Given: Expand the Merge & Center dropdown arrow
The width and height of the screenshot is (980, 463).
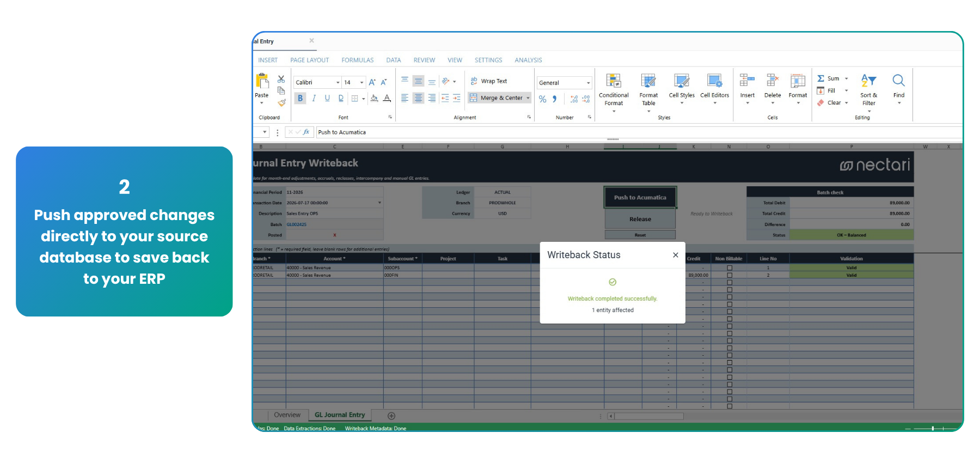Looking at the screenshot, I should click(x=528, y=98).
